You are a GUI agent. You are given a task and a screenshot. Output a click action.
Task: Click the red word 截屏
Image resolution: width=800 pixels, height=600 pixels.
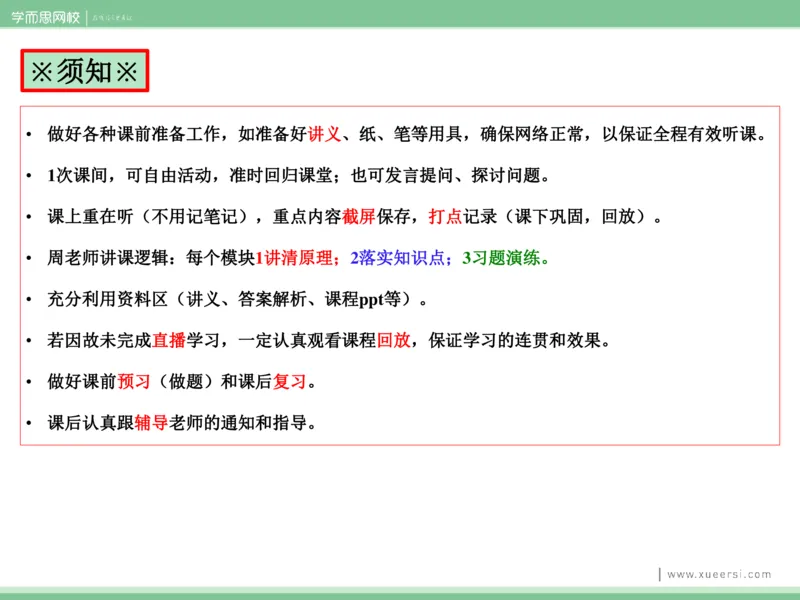(359, 217)
